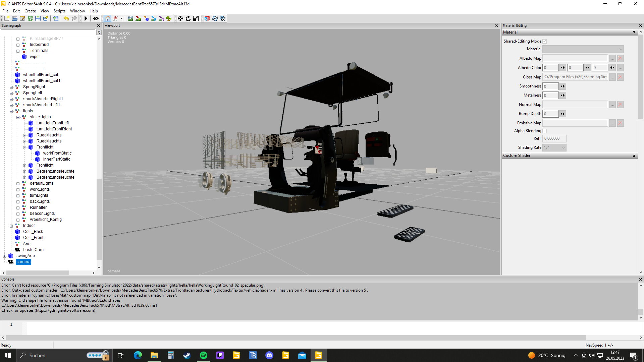Select the Scale tool icon
The height and width of the screenshot is (362, 644).
click(196, 18)
